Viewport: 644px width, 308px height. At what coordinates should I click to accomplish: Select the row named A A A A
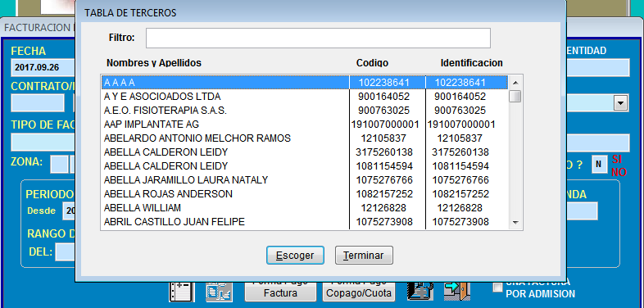point(305,83)
